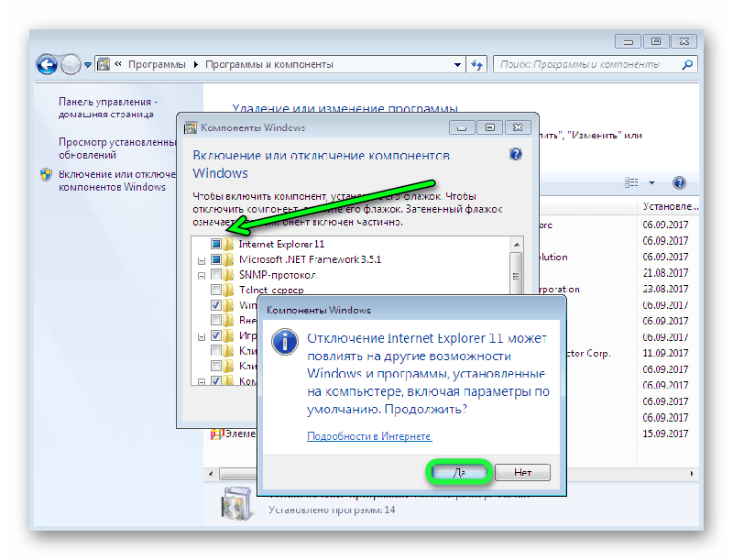Click the Нет button in the confirmation dialog
733x560 pixels.
point(522,472)
